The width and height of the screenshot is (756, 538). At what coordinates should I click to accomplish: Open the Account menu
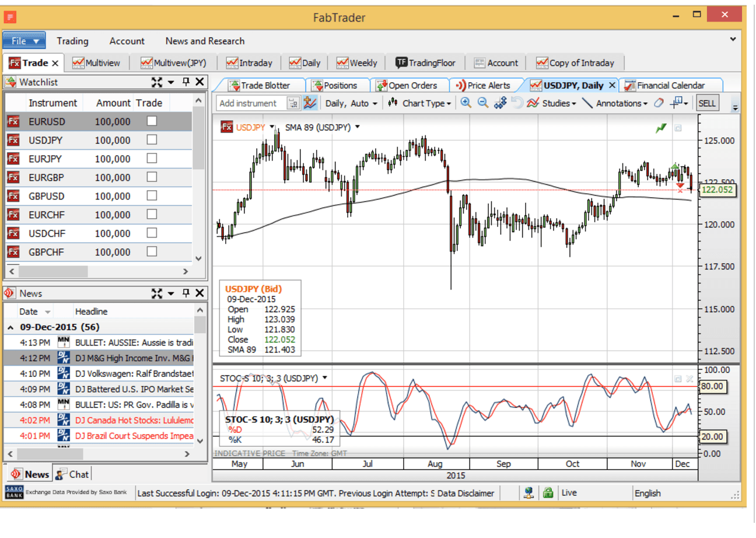[127, 41]
